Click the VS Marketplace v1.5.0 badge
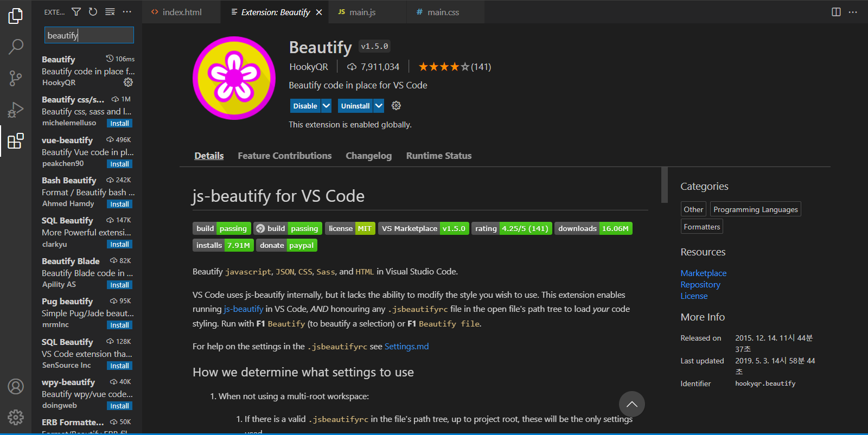Image resolution: width=868 pixels, height=435 pixels. pyautogui.click(x=424, y=228)
